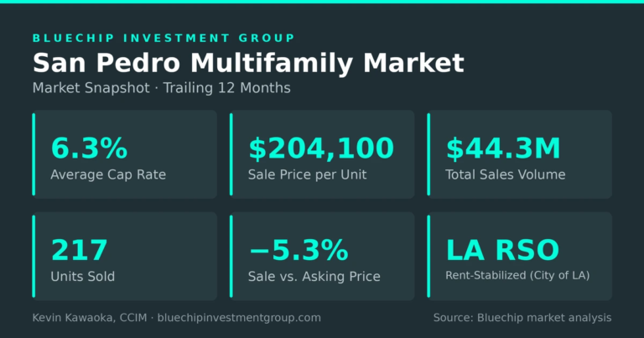Click the bluechipinvestmentgroup.com link
644x338 pixels.
point(239,318)
